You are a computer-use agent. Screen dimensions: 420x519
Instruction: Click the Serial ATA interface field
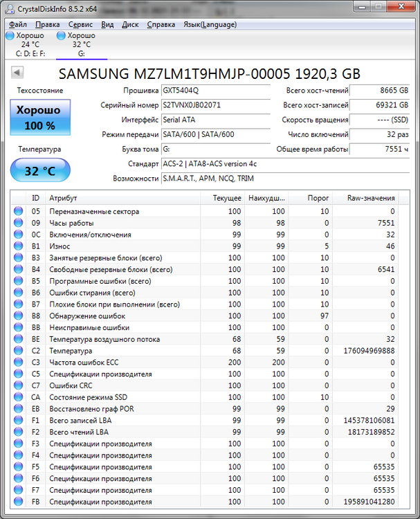pyautogui.click(x=215, y=120)
